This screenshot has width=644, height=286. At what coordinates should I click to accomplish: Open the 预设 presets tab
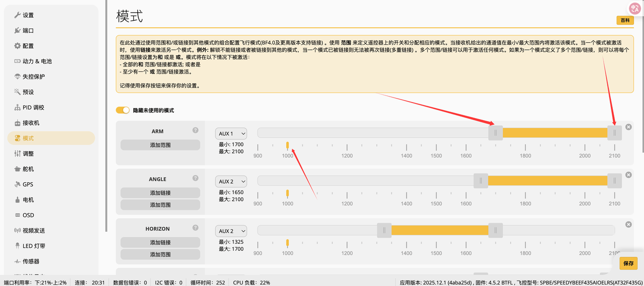pyautogui.click(x=24, y=92)
